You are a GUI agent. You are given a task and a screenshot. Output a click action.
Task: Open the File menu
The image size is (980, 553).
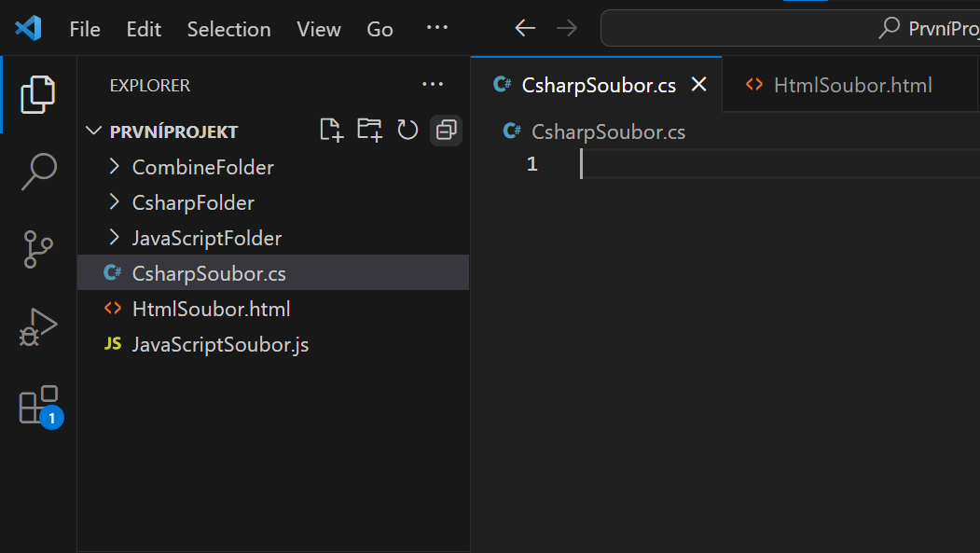click(x=84, y=29)
